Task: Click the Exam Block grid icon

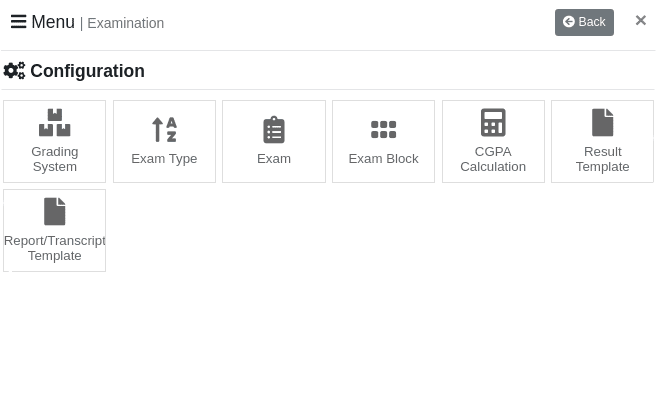Action: (383, 130)
